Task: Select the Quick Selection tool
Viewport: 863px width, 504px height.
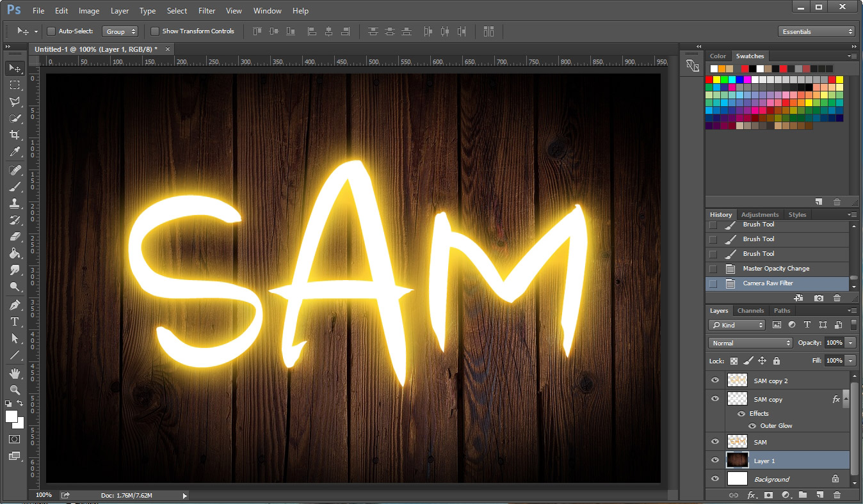Action: [x=15, y=118]
